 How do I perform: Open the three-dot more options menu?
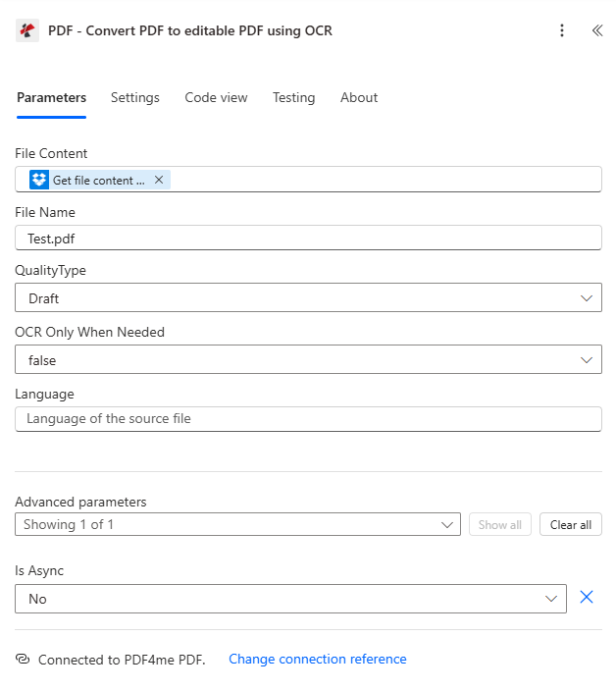562,30
